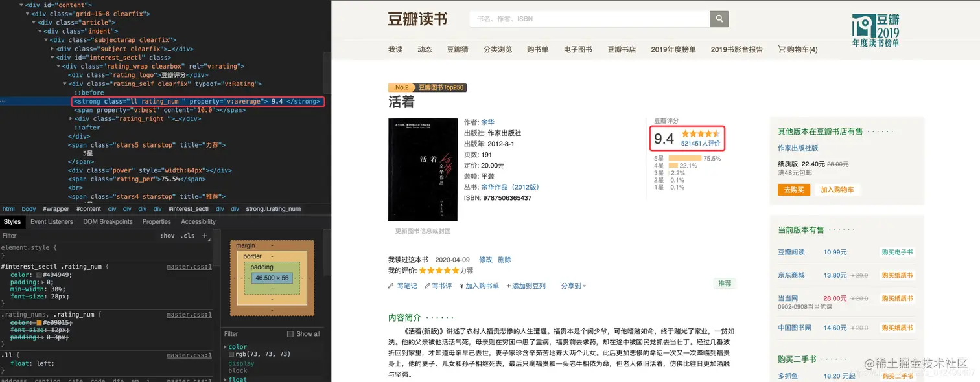Screen dimensions: 980x382
Task: Collapse the grid-16-8 clearfix node
Action: [x=28, y=14]
